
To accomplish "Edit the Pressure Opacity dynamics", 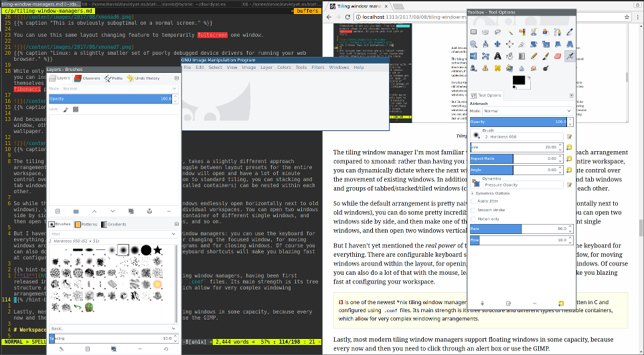I will (x=569, y=185).
